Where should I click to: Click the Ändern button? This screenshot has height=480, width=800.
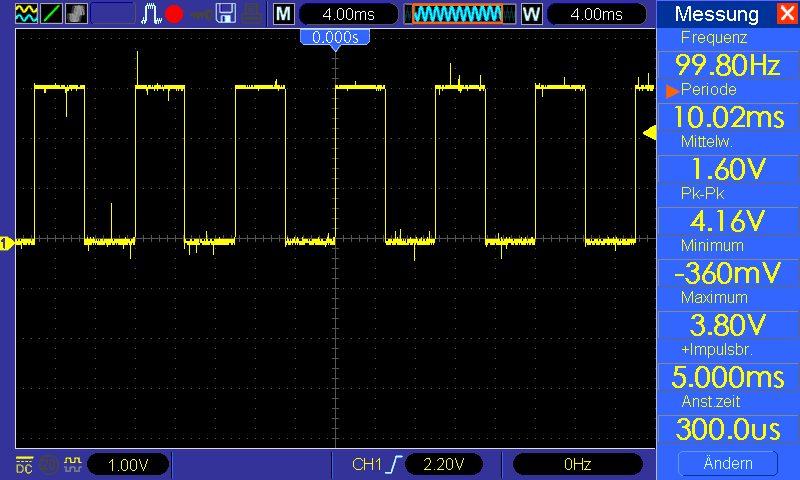tap(728, 463)
